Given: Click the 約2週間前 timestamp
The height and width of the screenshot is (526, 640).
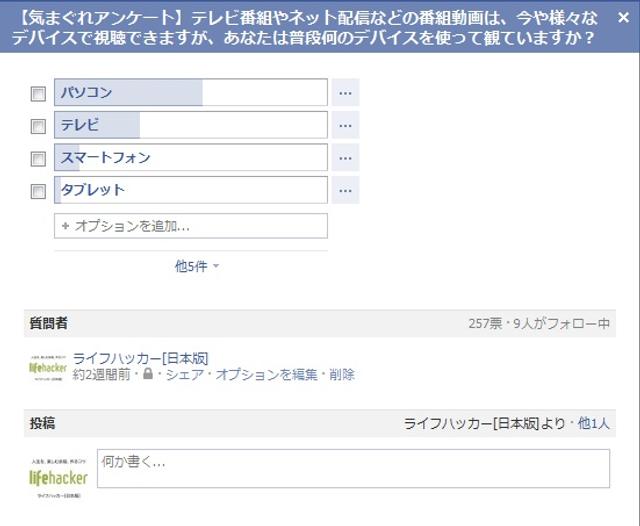Looking at the screenshot, I should 102,374.
